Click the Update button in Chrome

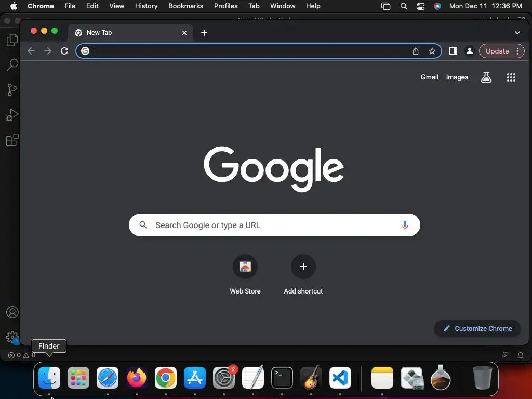[497, 51]
